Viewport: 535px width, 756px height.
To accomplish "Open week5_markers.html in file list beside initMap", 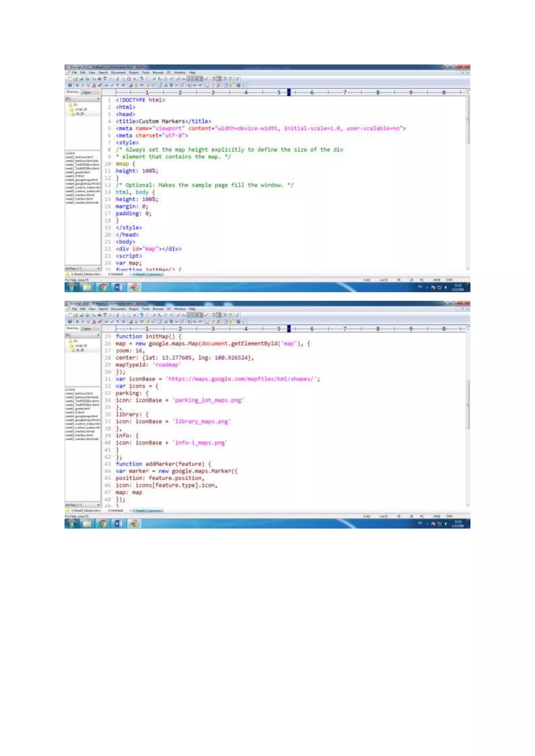I will click(x=79, y=435).
